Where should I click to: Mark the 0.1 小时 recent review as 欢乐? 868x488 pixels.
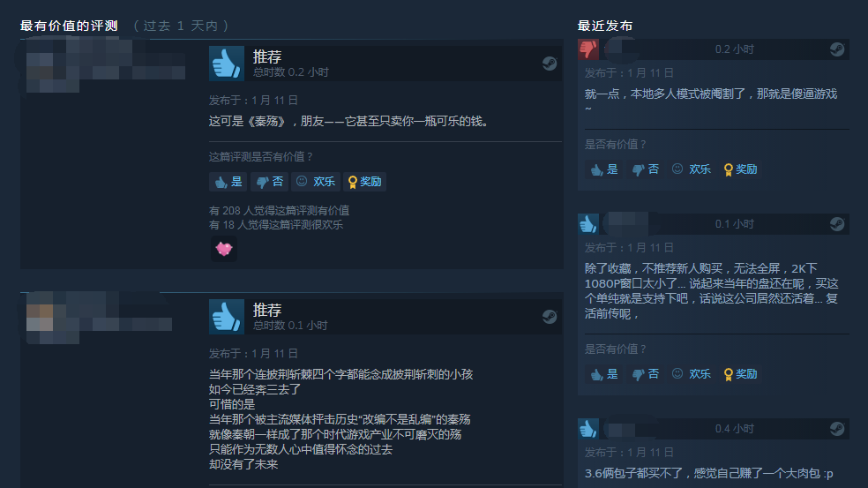coord(692,374)
